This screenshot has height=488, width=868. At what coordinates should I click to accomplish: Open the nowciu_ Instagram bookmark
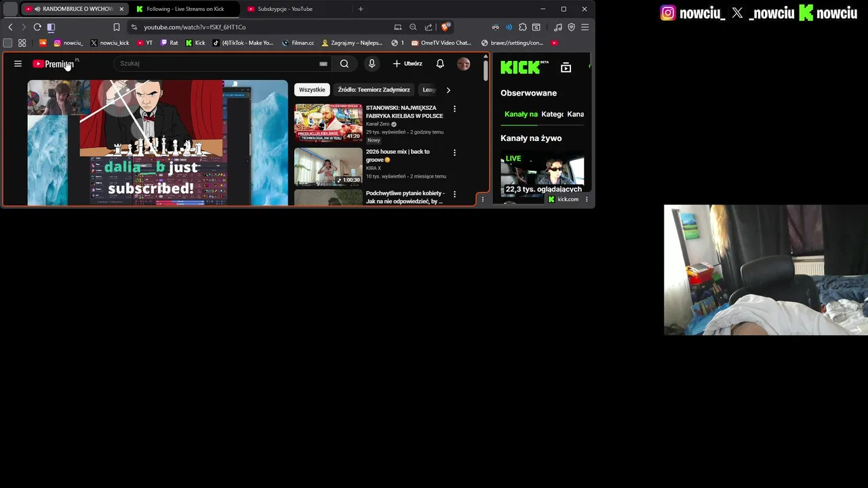pos(69,43)
